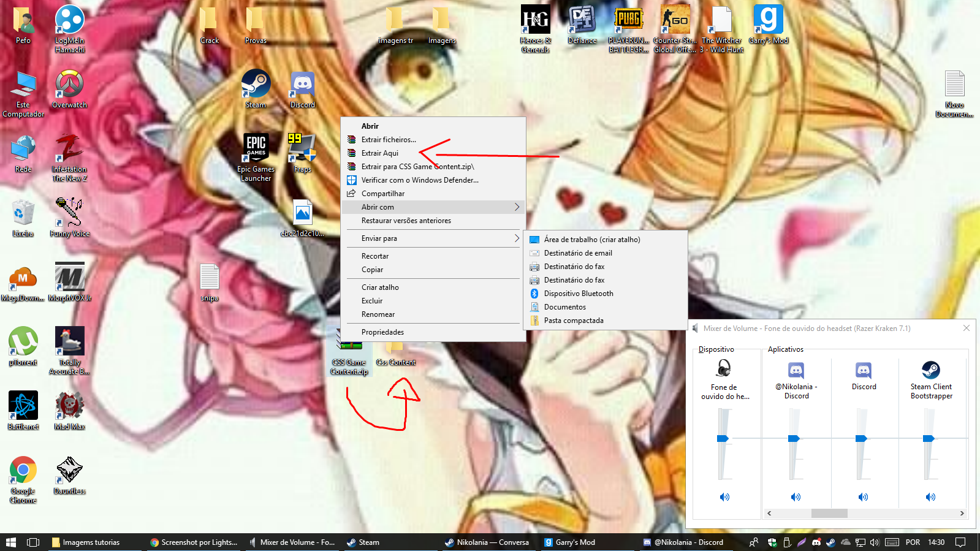This screenshot has height=551, width=980.
Task: Open Screenshot por Lights... Chrome taskbar button
Action: tap(194, 542)
